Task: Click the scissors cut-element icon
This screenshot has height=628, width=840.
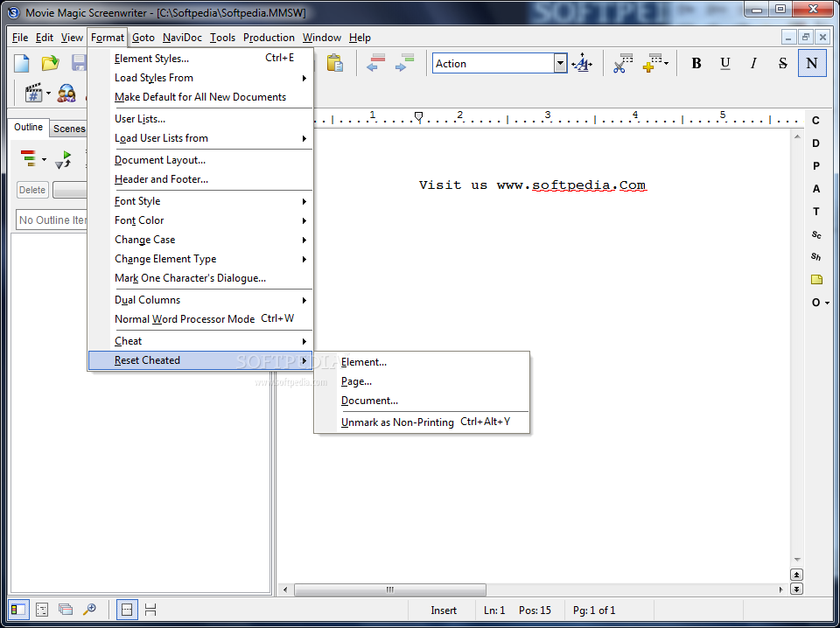Action: [622, 63]
